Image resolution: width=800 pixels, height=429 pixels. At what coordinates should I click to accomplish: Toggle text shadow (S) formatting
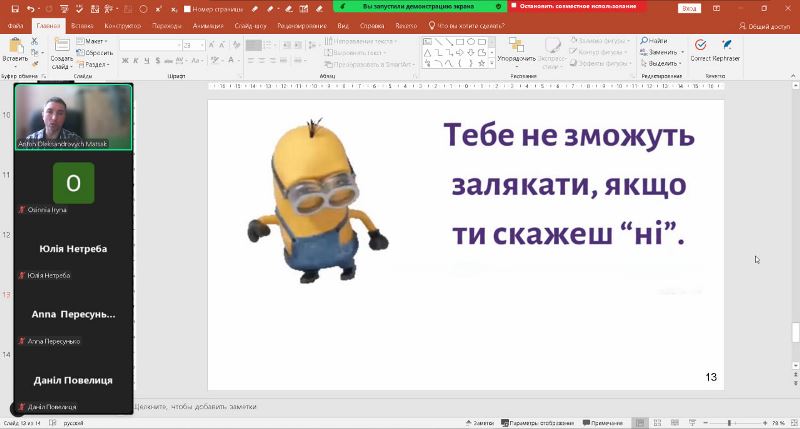click(x=158, y=61)
